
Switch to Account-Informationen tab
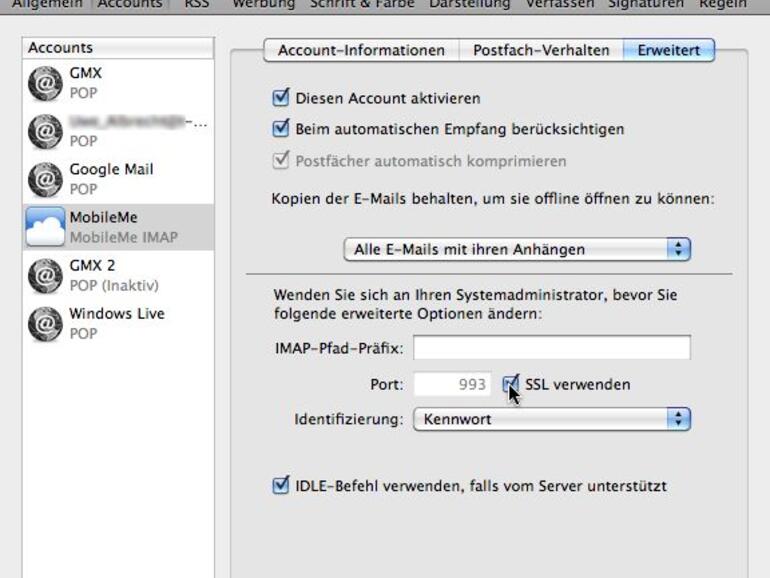point(361,50)
